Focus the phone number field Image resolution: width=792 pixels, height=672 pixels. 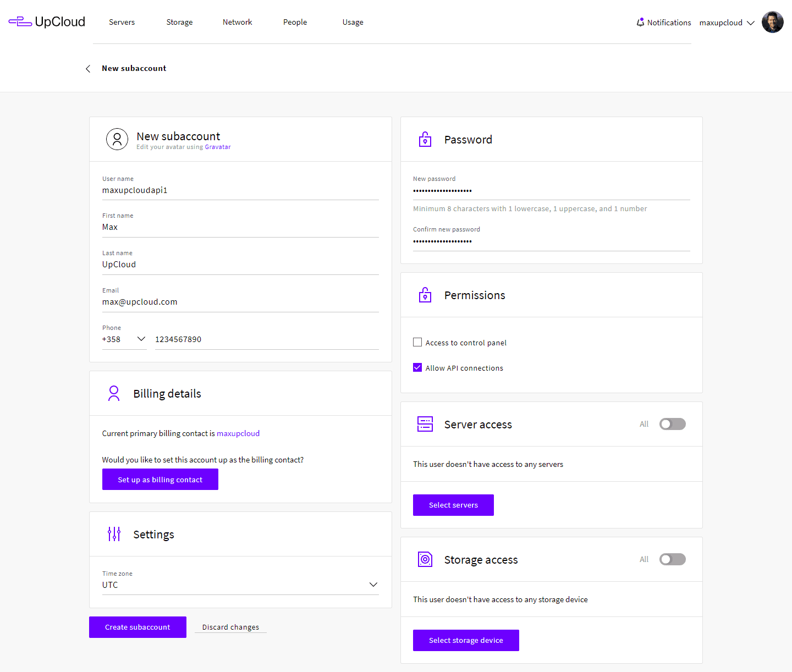[267, 339]
